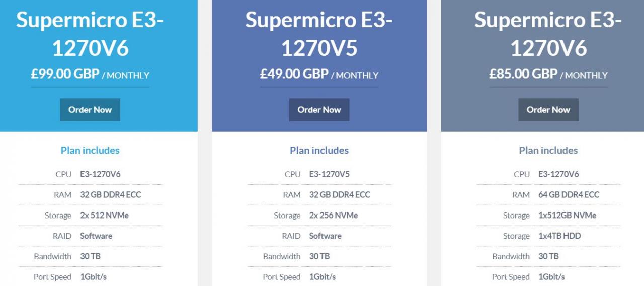Click Order Now for the £49.00 plan
The width and height of the screenshot is (644, 286).
(x=319, y=110)
